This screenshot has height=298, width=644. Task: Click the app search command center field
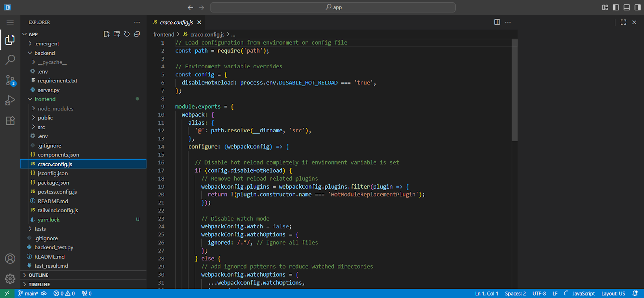point(333,7)
